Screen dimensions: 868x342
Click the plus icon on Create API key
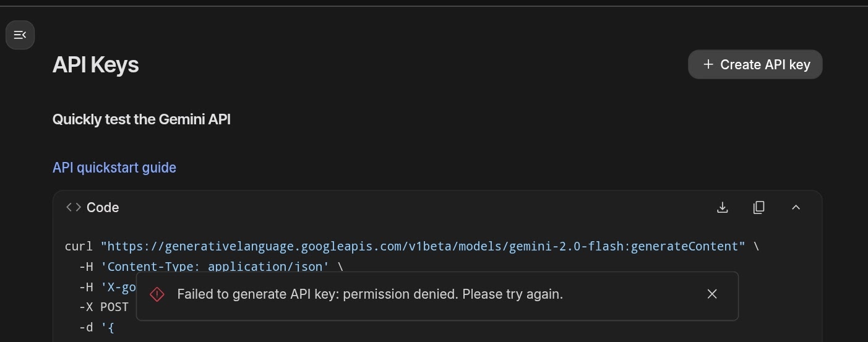(x=708, y=64)
